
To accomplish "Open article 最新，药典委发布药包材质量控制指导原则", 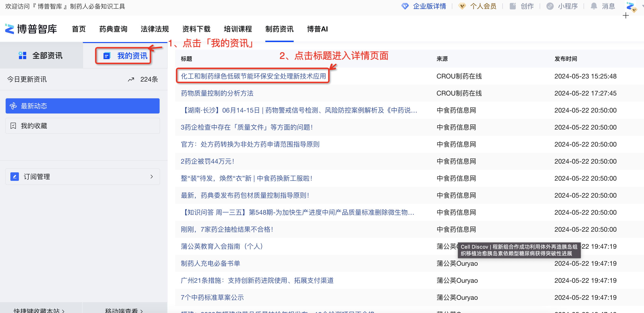I will coord(245,195).
